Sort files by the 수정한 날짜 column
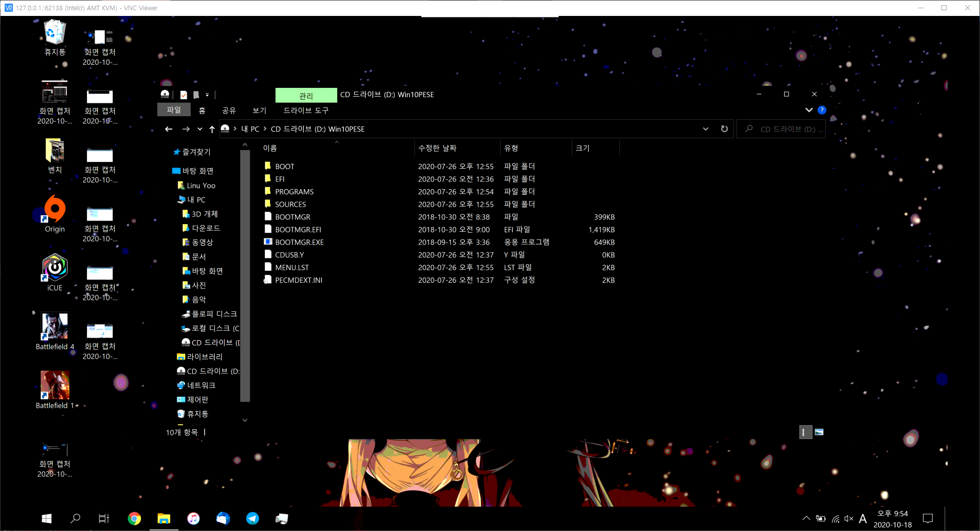The width and height of the screenshot is (980, 531). pos(438,148)
